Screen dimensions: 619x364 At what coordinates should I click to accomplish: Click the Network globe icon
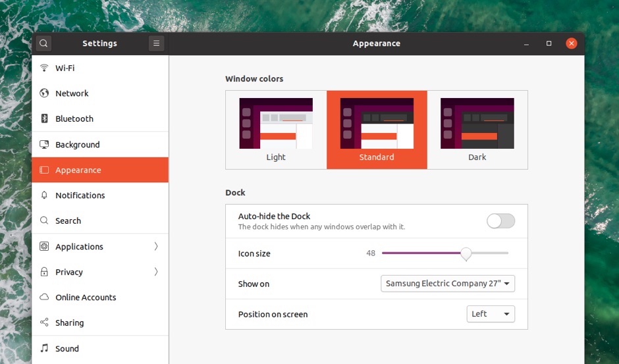point(44,93)
